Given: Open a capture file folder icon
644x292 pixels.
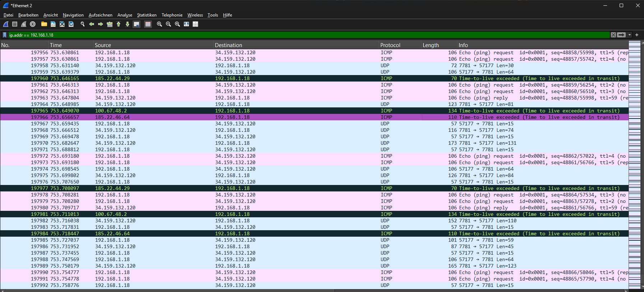Looking at the screenshot, I should tap(44, 24).
